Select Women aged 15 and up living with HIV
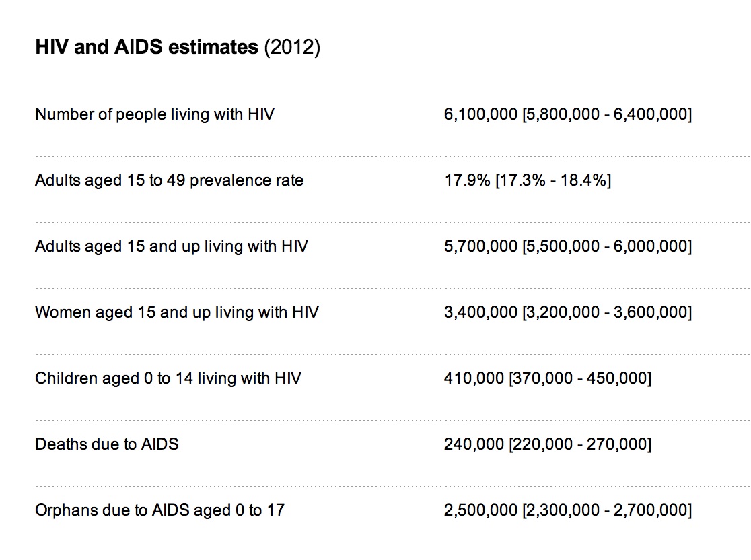Viewport: 751px width, 560px height. point(177,312)
